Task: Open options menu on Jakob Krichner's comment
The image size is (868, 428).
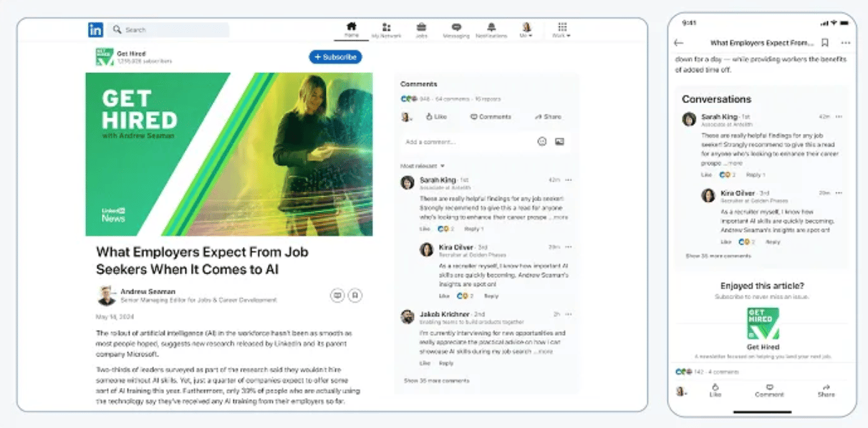Action: pos(569,314)
